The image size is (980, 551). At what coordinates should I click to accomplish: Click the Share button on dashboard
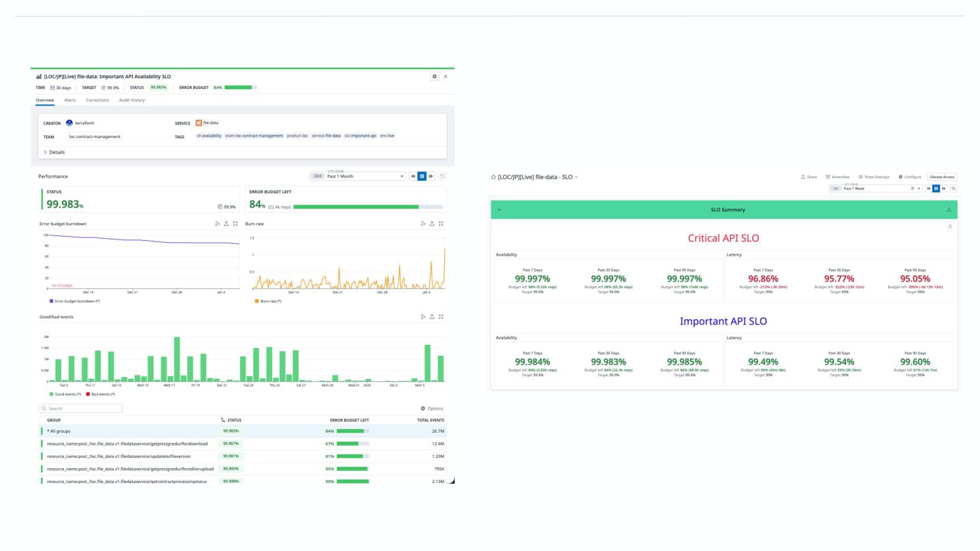click(808, 177)
